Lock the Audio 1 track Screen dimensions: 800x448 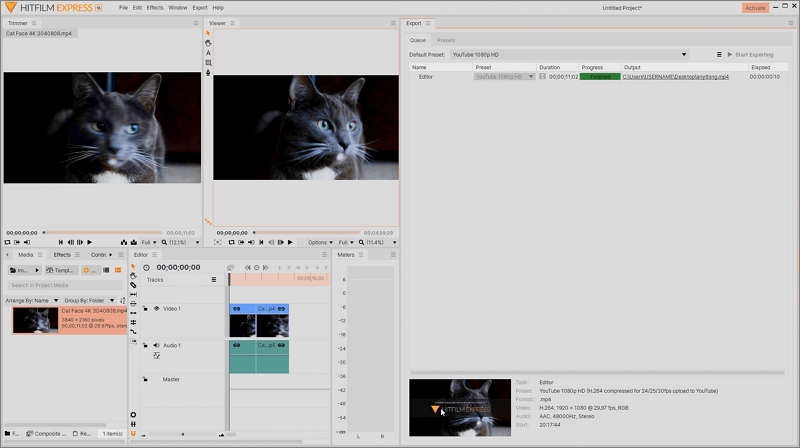145,345
